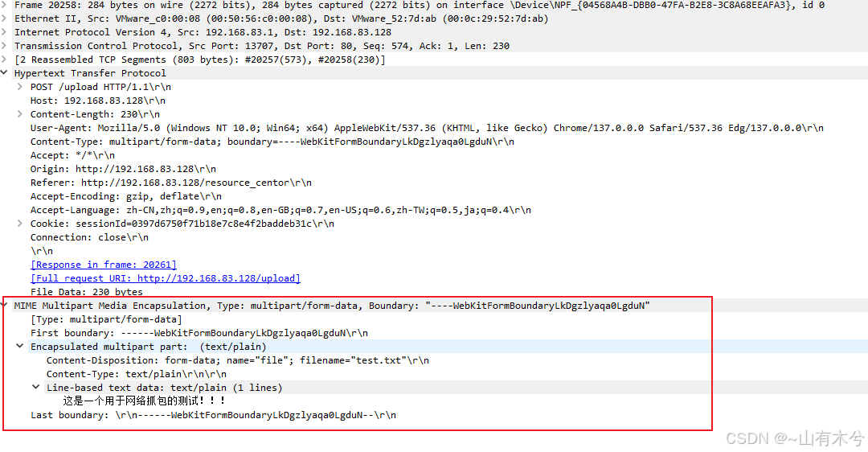Collapse the Line-based text data row
The image size is (868, 452).
tap(36, 387)
